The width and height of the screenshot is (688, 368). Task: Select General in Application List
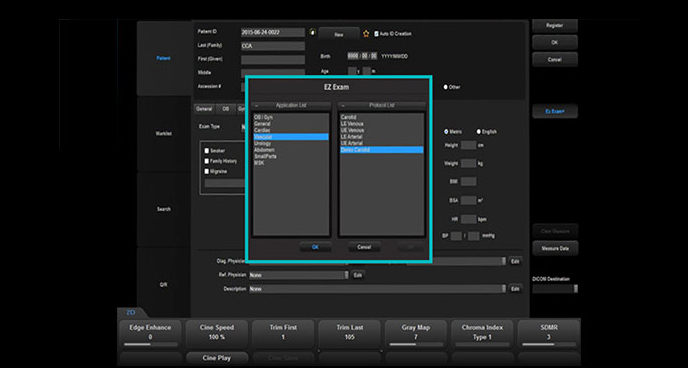(x=291, y=124)
